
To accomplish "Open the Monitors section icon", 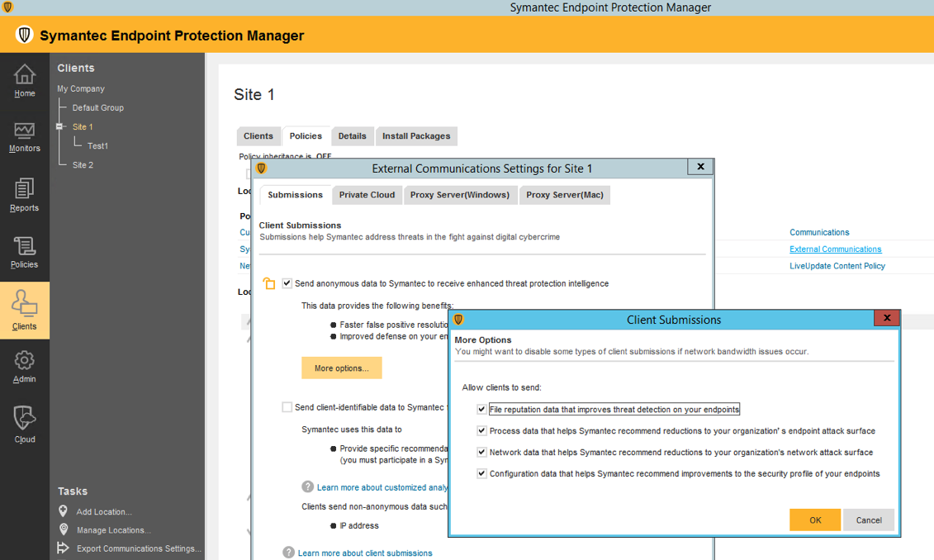I will tap(25, 131).
